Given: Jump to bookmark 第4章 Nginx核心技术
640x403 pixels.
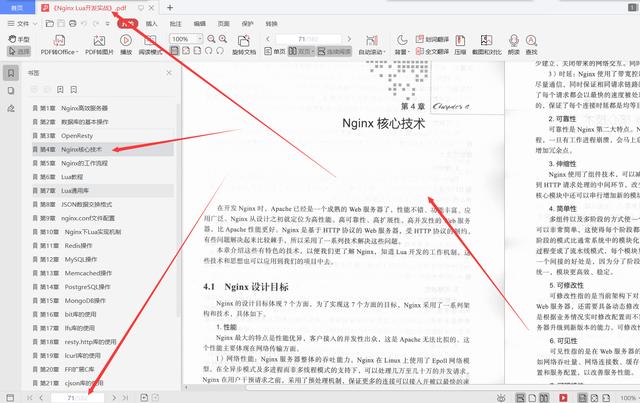Looking at the screenshot, I should [x=103, y=149].
